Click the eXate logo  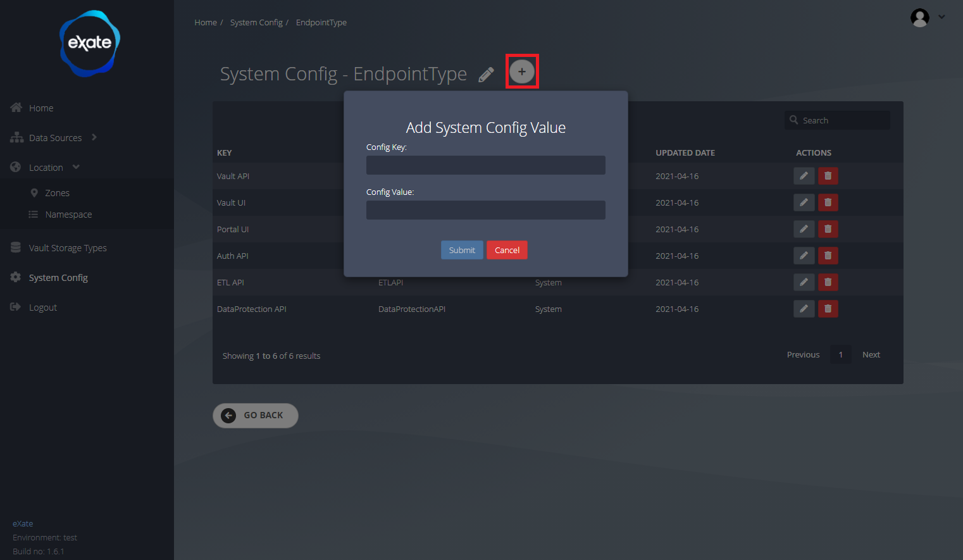(x=89, y=43)
